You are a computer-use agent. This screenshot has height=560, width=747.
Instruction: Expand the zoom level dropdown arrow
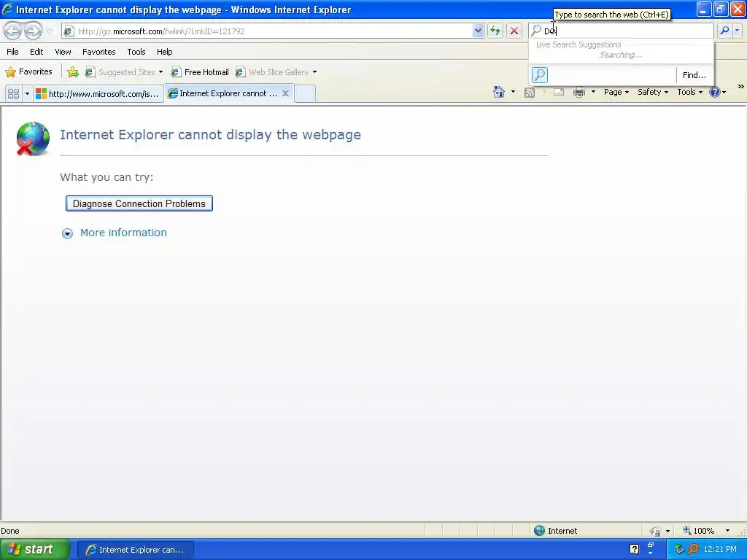point(727,531)
